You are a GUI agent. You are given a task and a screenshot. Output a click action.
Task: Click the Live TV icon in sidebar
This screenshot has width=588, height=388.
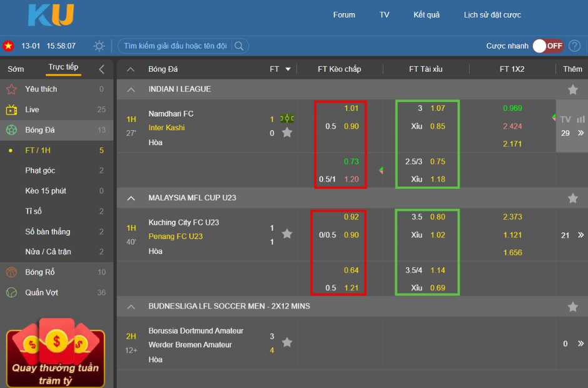12,110
